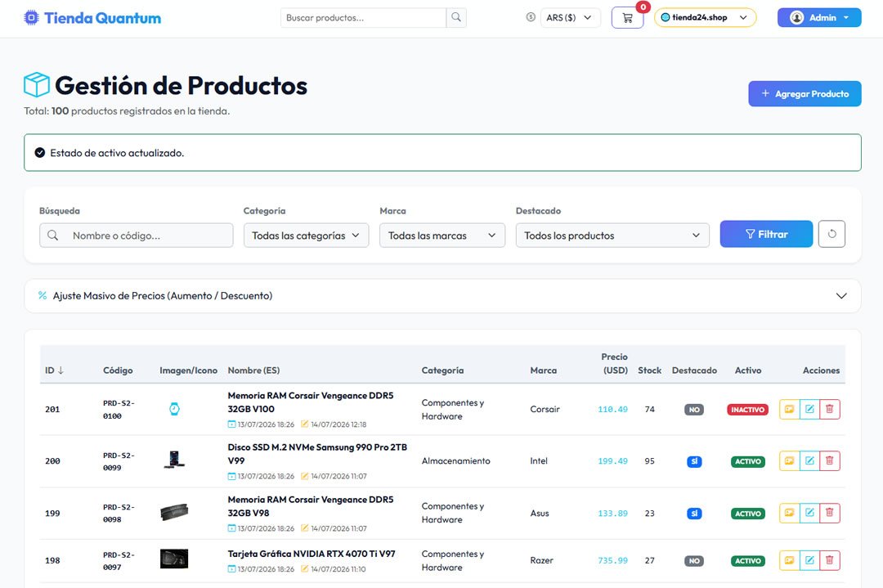Click the Admin user avatar icon
883x588 pixels.
(x=797, y=17)
